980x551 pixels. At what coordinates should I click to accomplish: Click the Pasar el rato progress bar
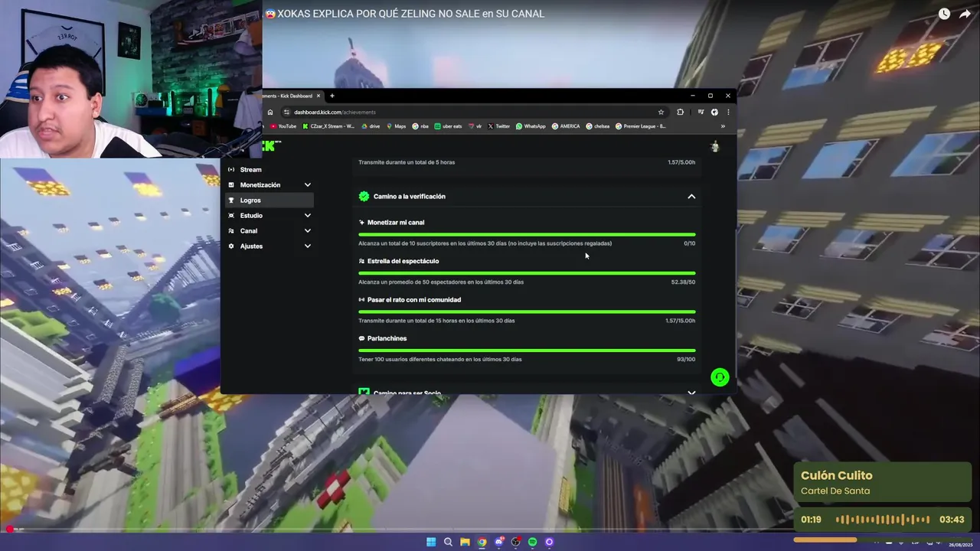pos(527,311)
